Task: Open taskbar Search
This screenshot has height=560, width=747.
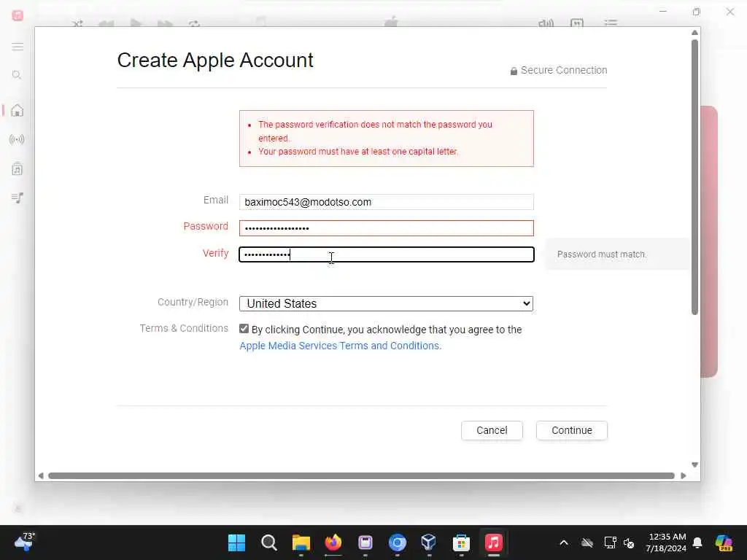Action: 269,542
